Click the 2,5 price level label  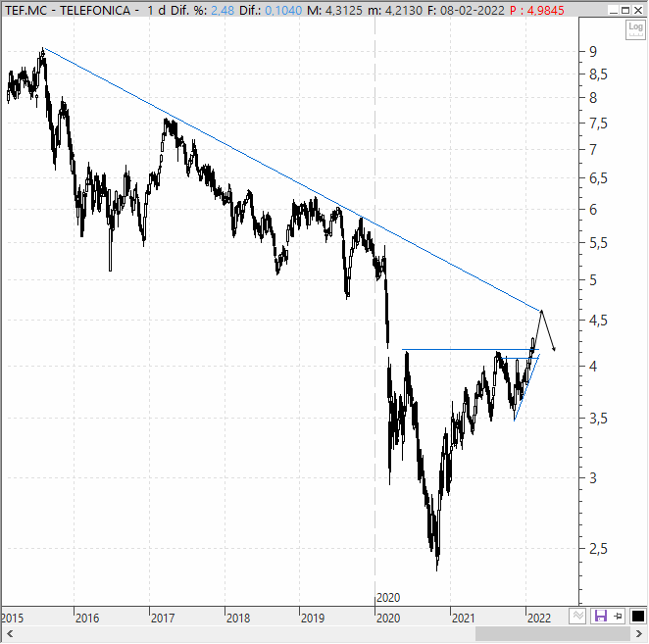598,549
